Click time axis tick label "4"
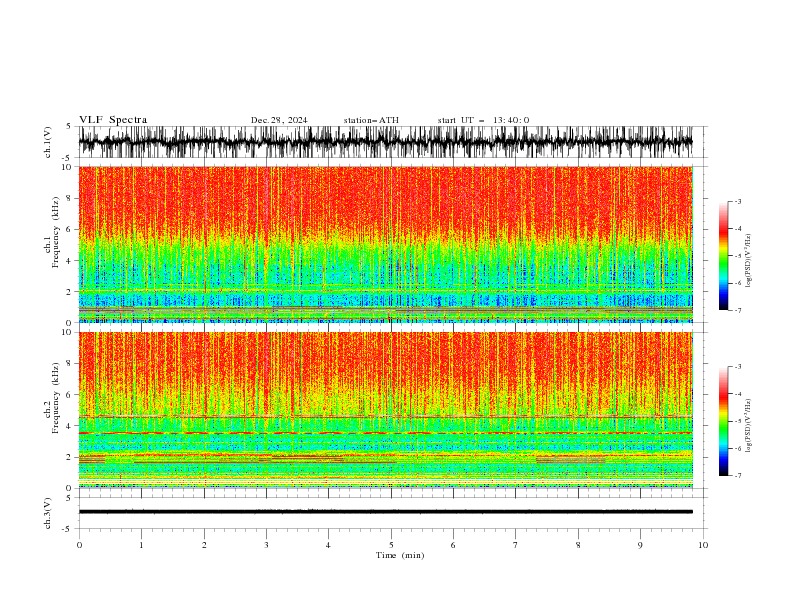This screenshot has height=612, width=792. (328, 545)
